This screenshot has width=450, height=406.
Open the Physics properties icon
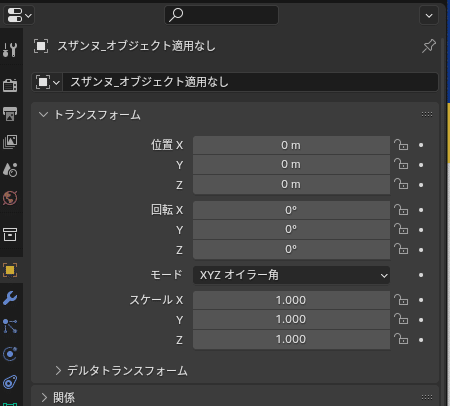point(10,354)
